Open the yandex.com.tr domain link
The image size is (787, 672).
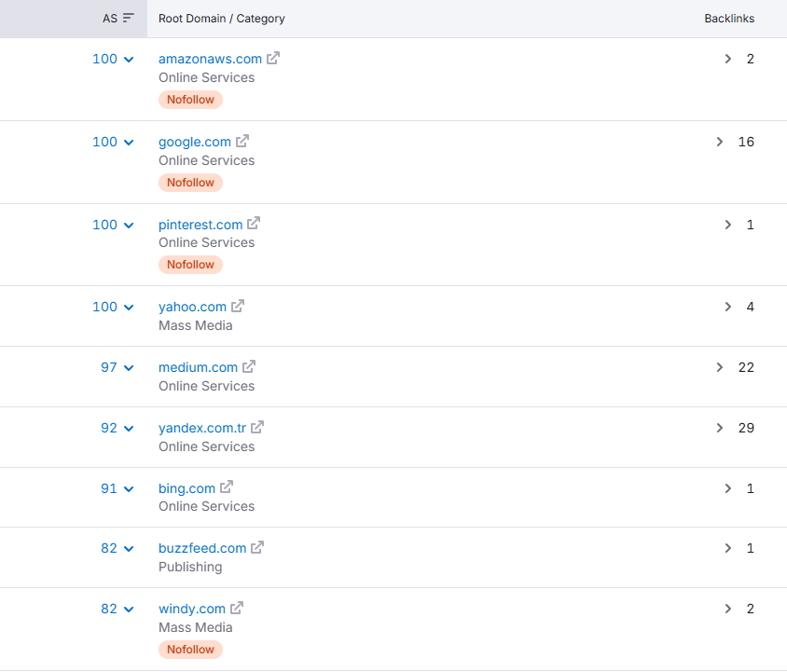click(x=202, y=428)
